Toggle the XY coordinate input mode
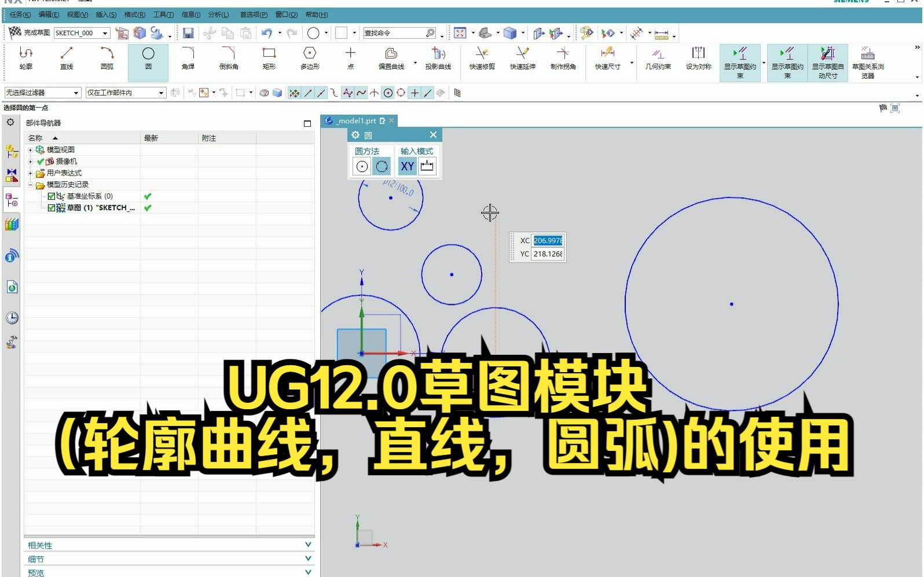 tap(407, 167)
